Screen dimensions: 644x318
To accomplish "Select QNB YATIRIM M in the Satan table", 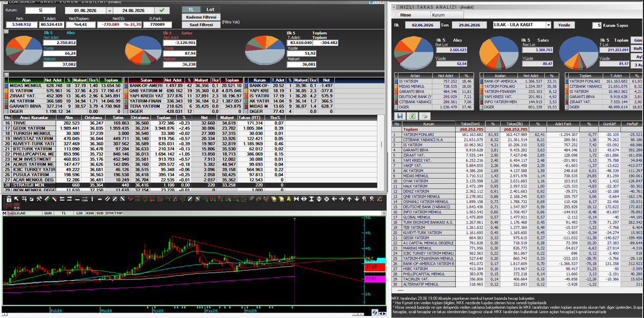I will (x=183, y=90).
